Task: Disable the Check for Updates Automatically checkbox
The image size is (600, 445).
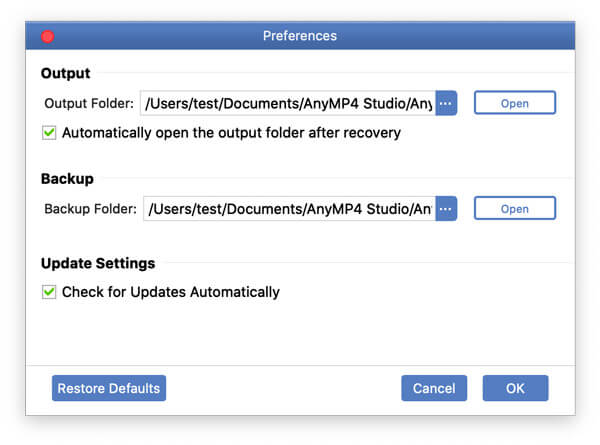Action: click(49, 292)
